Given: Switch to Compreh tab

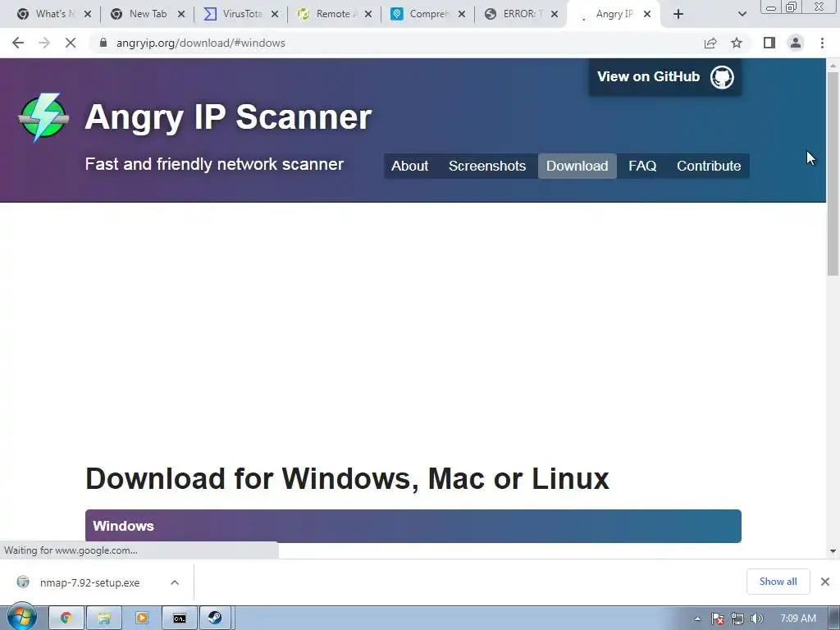Looking at the screenshot, I should 426,14.
